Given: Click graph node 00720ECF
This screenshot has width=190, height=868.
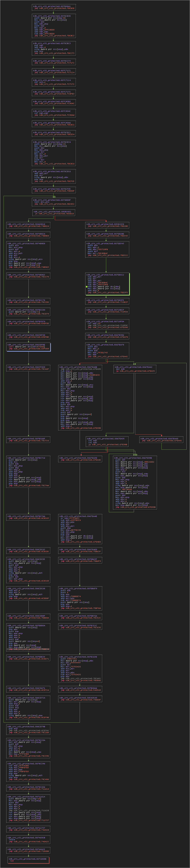Looking at the screenshot, I should pos(107,311).
